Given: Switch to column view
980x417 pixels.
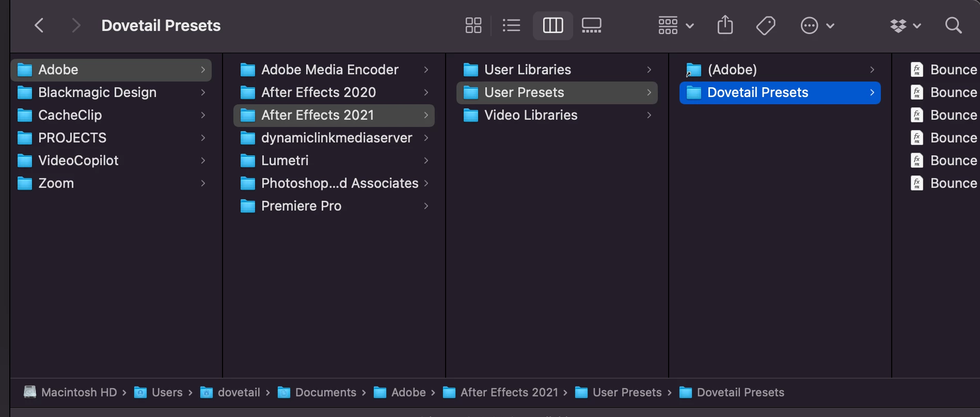Looking at the screenshot, I should pos(553,25).
